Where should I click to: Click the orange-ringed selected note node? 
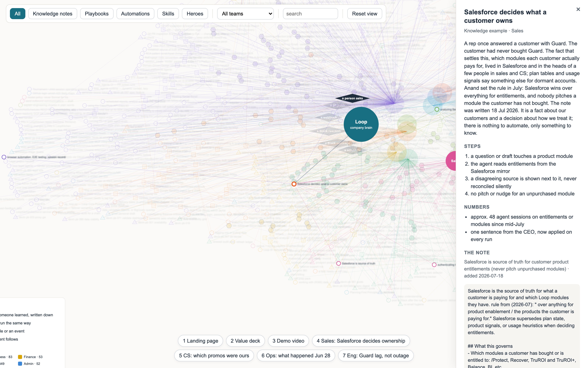294,184
